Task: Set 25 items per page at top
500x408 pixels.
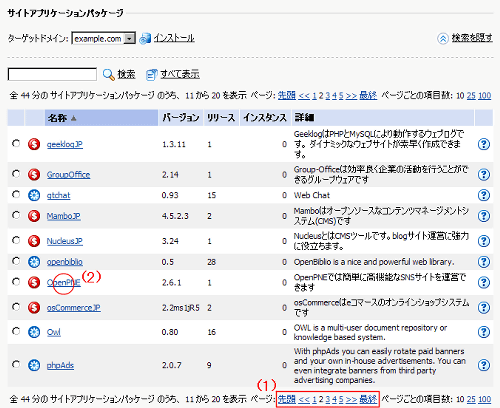Action: [x=471, y=96]
